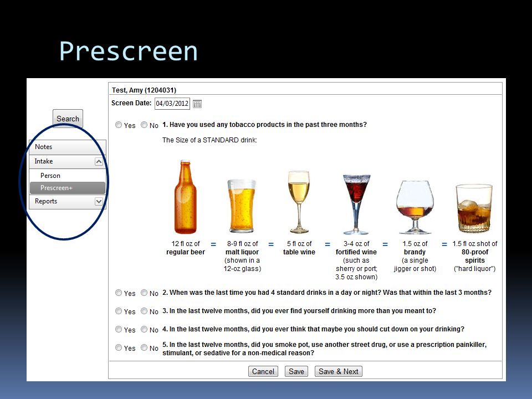The image size is (532, 399).
Task: Select No for question 5 drug use
Action: pos(144,347)
